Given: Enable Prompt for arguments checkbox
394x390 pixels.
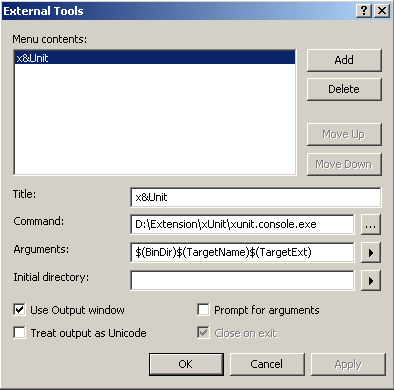Looking at the screenshot, I should [203, 310].
